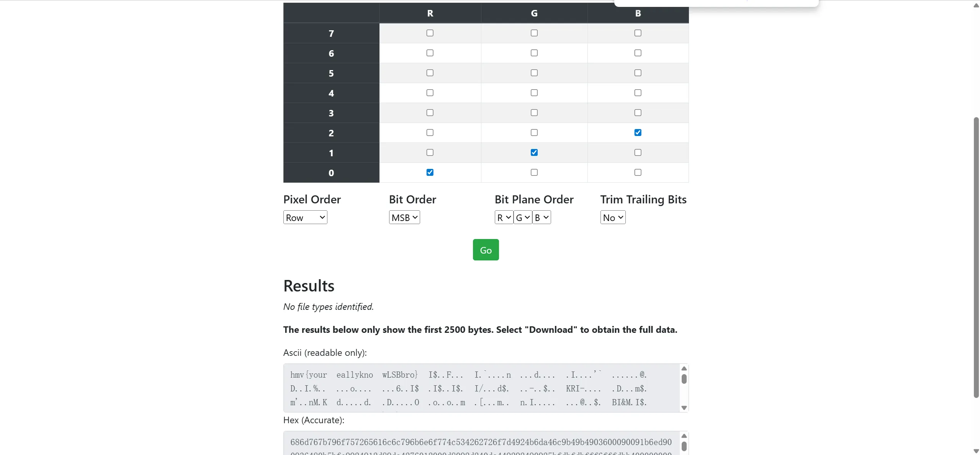Check the G channel bit 0 checkbox
This screenshot has width=980, height=455.
534,172
